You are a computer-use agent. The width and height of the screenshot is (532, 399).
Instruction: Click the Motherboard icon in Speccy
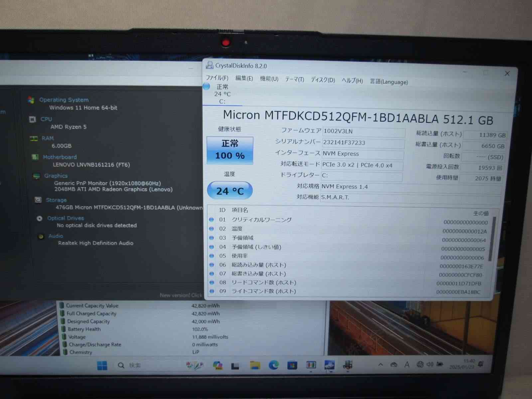[x=35, y=157]
